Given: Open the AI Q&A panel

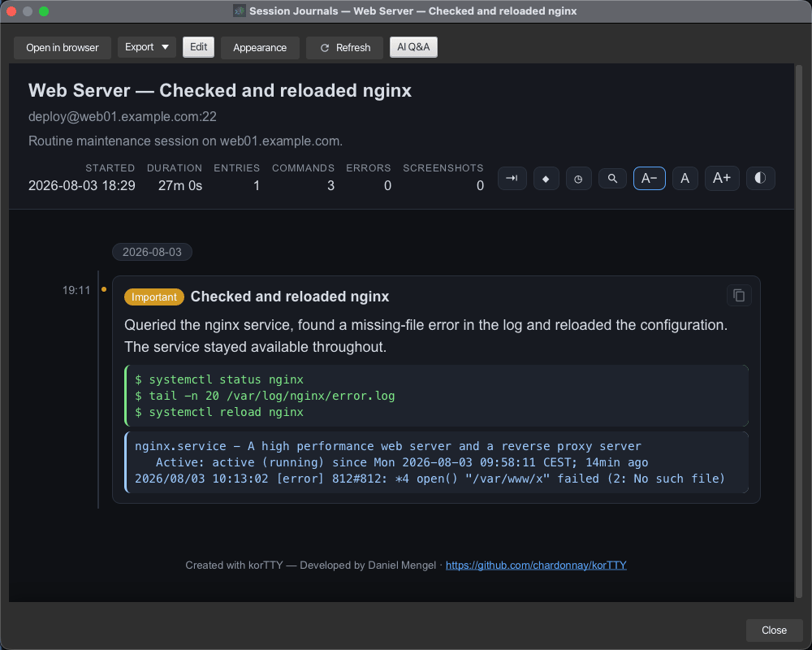Looking at the screenshot, I should pyautogui.click(x=413, y=47).
